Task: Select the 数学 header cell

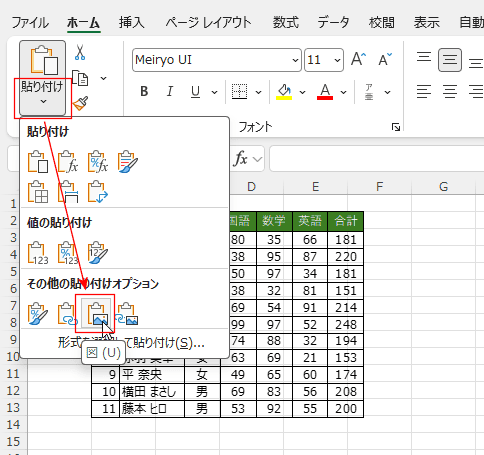Action: 274,221
